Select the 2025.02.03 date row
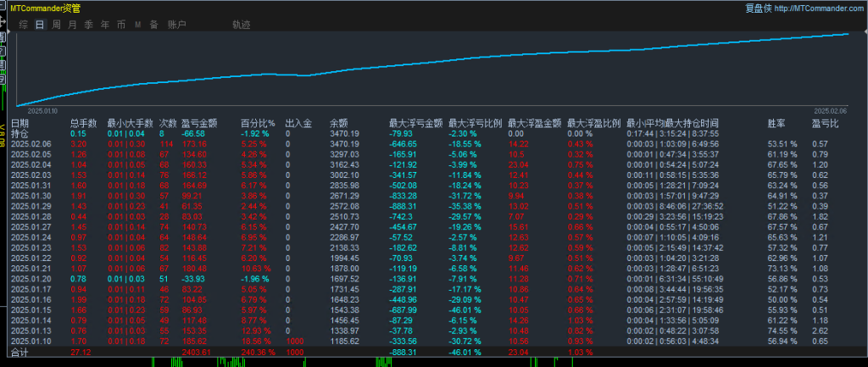The image size is (868, 367). pos(32,175)
